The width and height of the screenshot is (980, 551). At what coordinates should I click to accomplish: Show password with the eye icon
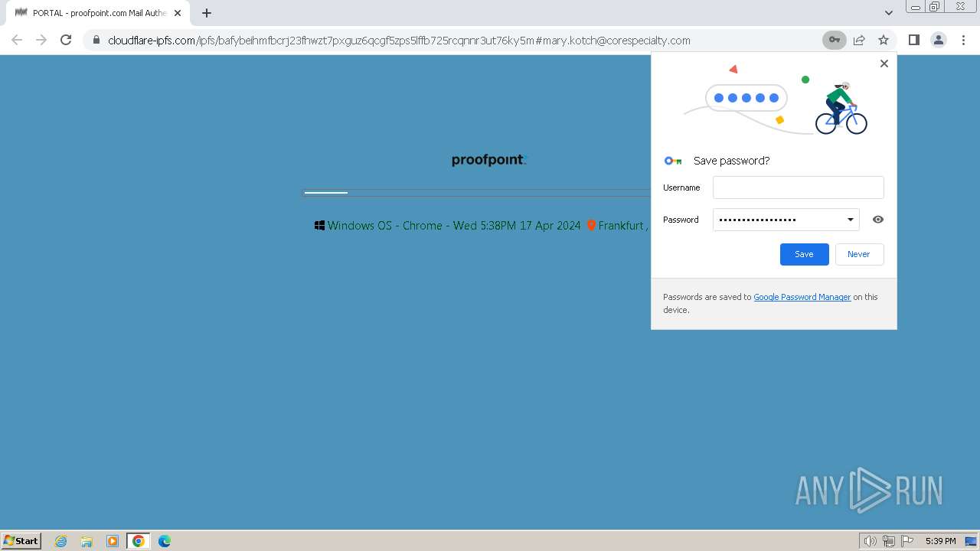tap(878, 220)
